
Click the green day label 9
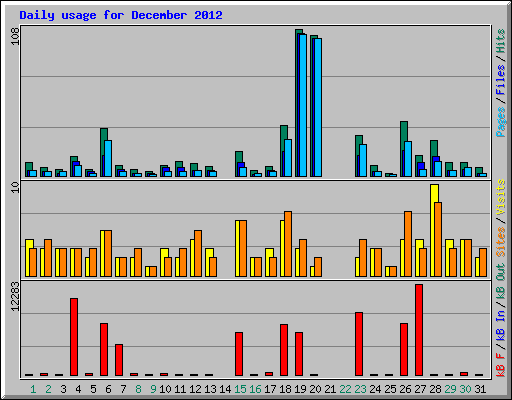(x=153, y=389)
